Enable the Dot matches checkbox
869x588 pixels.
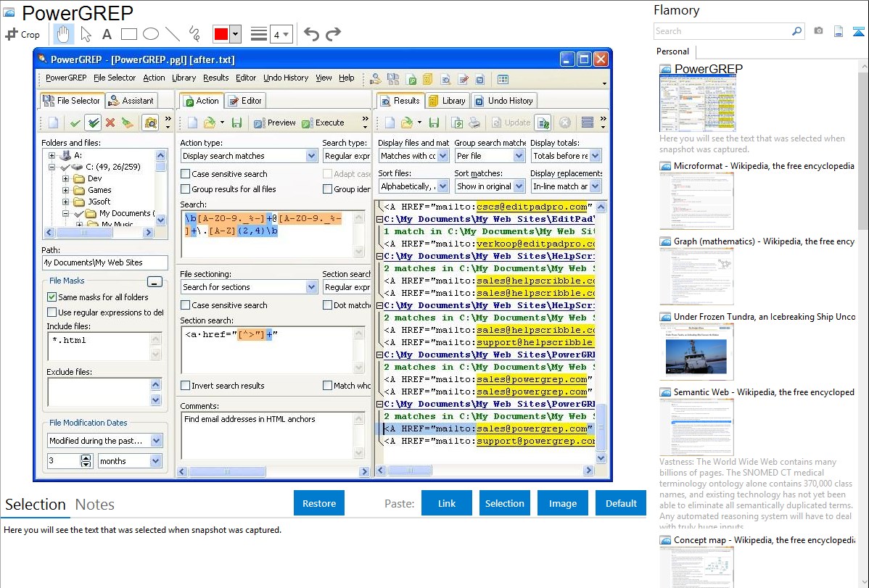tap(328, 305)
